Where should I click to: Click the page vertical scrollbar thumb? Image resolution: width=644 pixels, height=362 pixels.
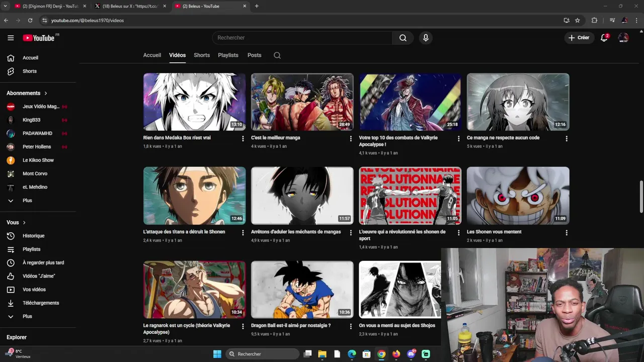pyautogui.click(x=641, y=196)
